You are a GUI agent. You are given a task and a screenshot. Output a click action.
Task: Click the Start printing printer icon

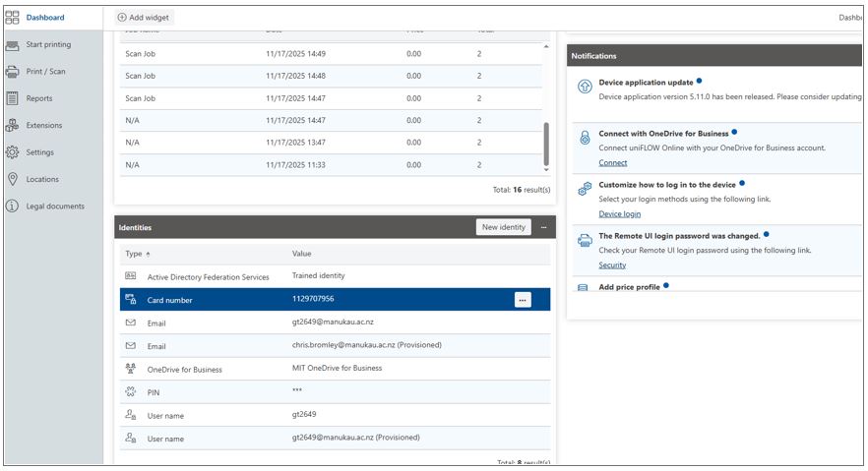pyautogui.click(x=13, y=45)
